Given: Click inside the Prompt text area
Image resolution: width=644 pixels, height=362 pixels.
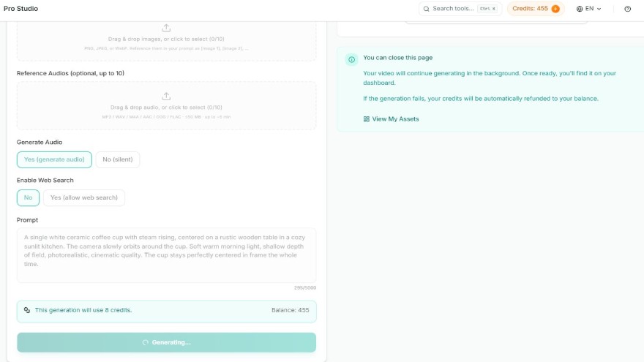Looking at the screenshot, I should click(166, 255).
